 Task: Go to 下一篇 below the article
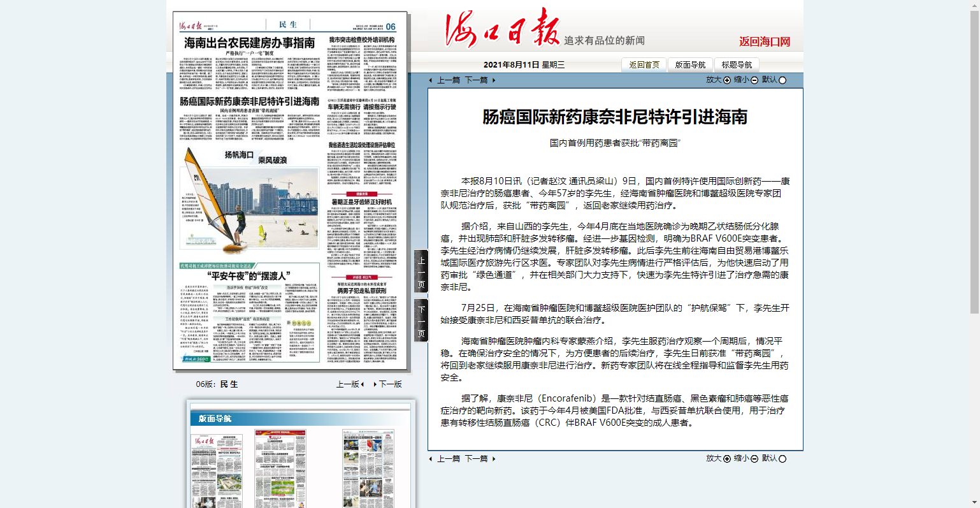(x=476, y=459)
